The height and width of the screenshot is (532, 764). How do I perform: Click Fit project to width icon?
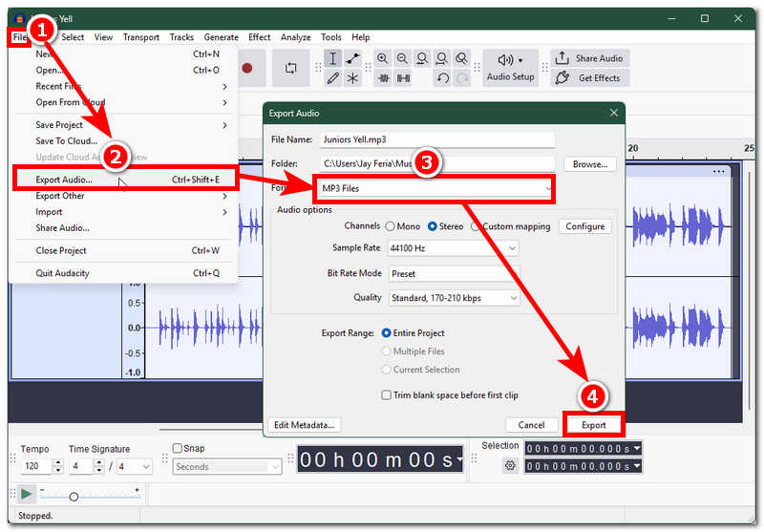coord(441,59)
